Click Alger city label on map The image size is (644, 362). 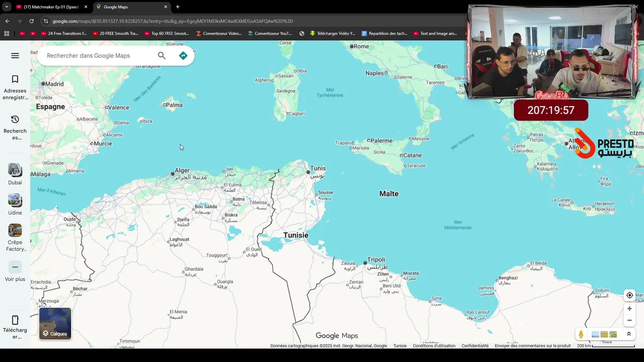182,171
